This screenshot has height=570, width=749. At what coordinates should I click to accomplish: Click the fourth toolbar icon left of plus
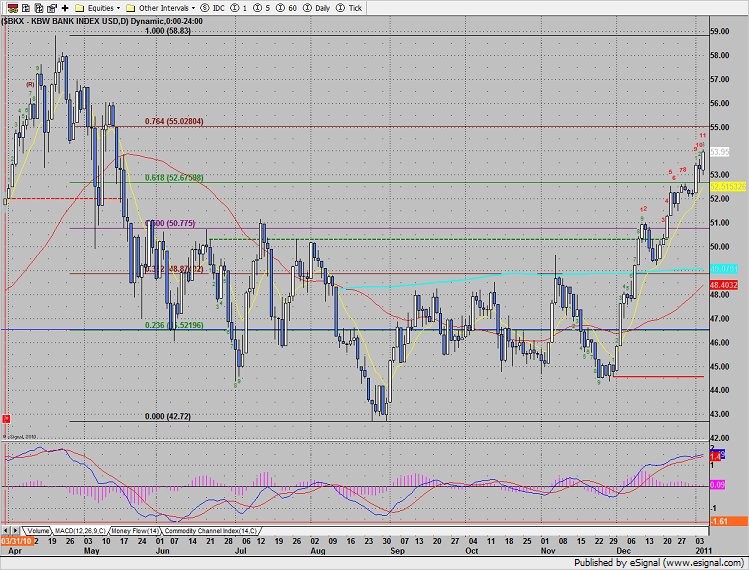click(x=49, y=7)
